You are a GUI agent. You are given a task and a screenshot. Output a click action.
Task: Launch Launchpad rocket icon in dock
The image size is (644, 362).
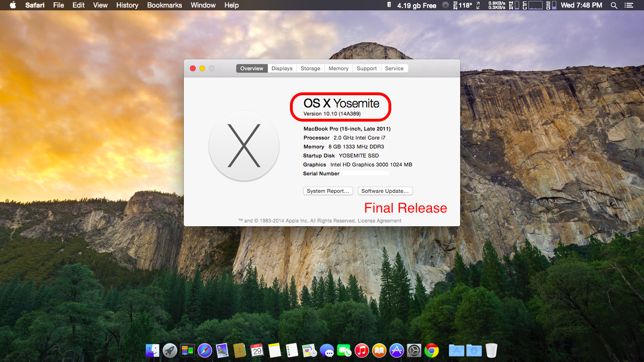click(170, 350)
